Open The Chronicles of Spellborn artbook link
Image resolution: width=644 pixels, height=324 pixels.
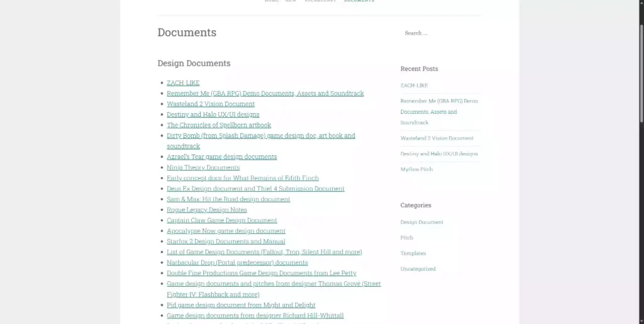click(218, 125)
